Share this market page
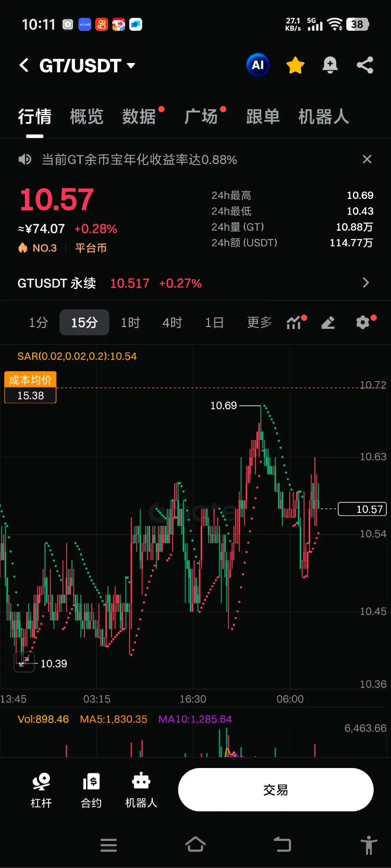Image resolution: width=391 pixels, height=868 pixels. coord(365,65)
